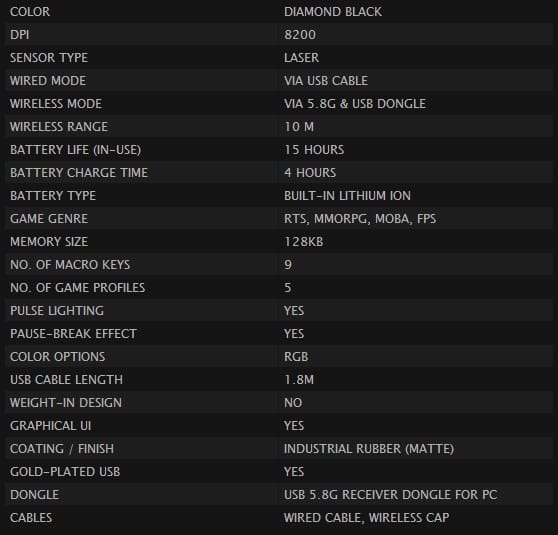Select the PULSE LIGHTING label
Viewport: 558px width, 535px height.
point(57,311)
